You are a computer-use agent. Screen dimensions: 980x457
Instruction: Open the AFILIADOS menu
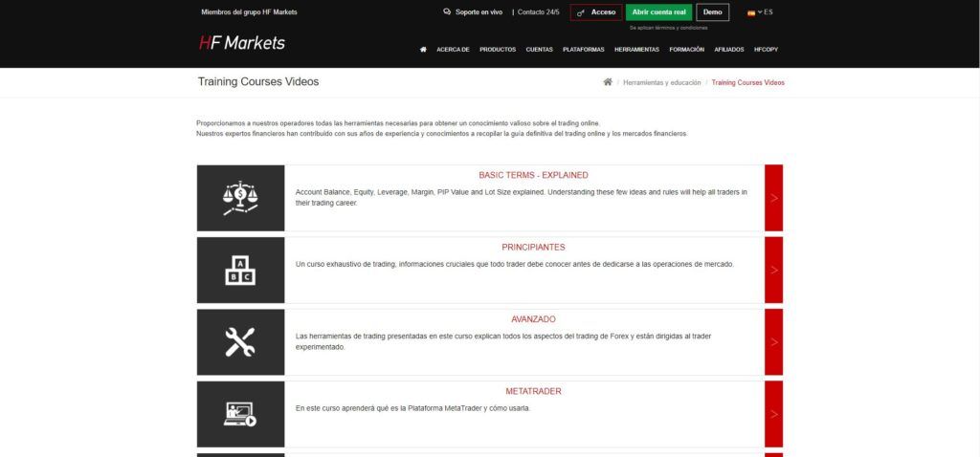coord(729,50)
